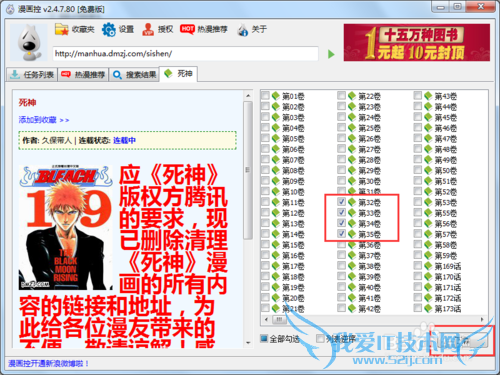Check the 第02卷 checkbox

265,106
